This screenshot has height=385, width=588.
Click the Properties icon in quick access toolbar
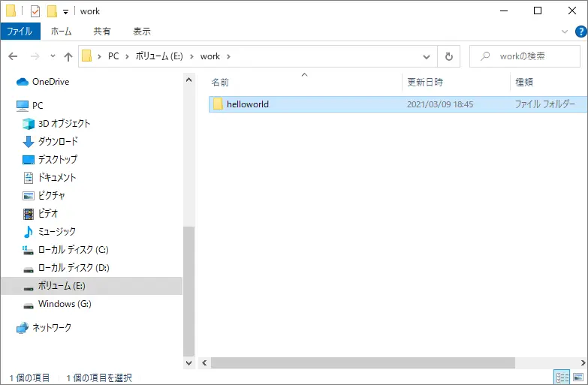pos(35,11)
